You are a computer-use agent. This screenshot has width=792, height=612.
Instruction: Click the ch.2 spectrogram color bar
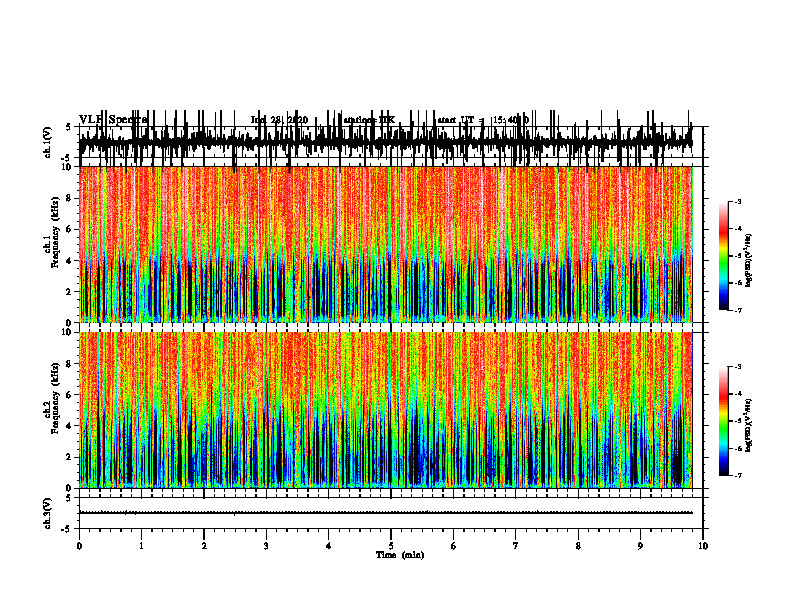(x=723, y=421)
